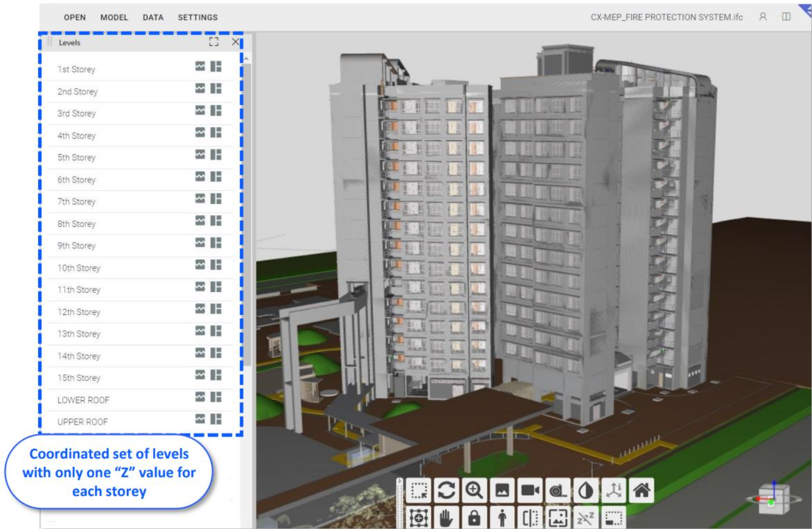Screen dimensions: 812x529
Task: Activate the window selection tool
Action: coord(419,491)
